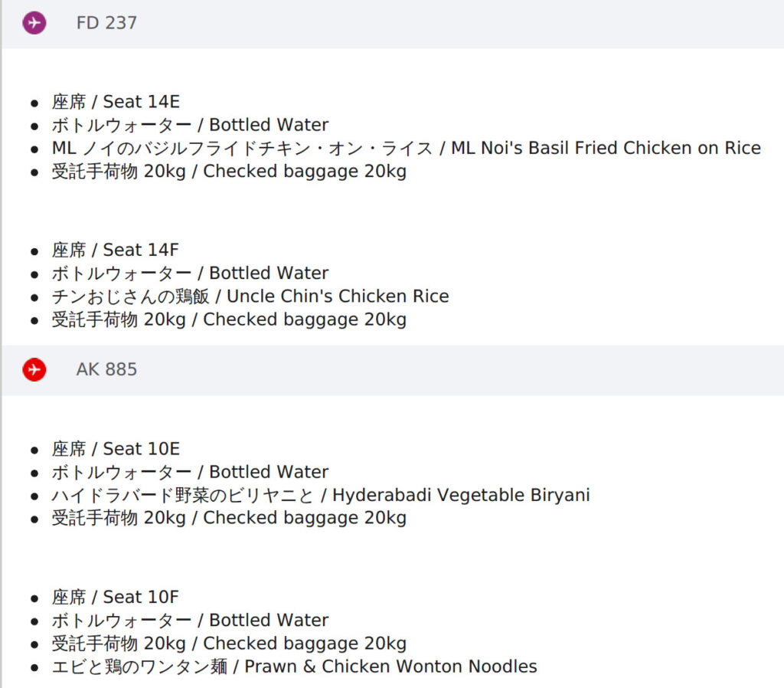Click the Seat 14E entry

[x=116, y=102]
